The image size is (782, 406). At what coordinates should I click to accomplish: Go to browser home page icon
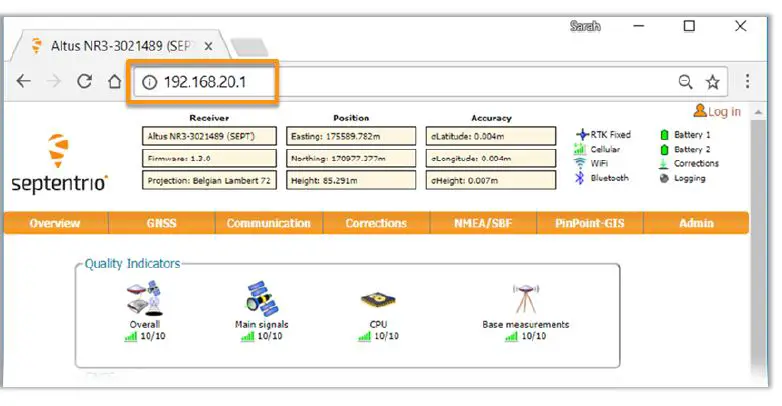[115, 81]
